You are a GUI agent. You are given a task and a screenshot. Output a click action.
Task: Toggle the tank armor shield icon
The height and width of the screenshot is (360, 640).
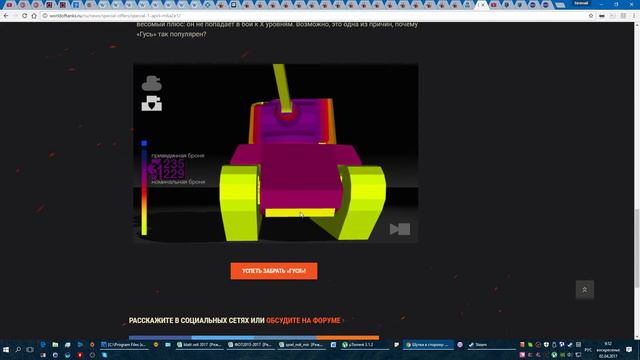pyautogui.click(x=151, y=103)
